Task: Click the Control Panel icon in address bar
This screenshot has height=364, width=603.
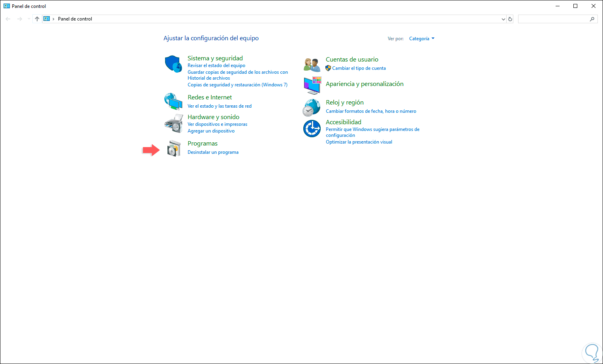Action: (x=47, y=19)
